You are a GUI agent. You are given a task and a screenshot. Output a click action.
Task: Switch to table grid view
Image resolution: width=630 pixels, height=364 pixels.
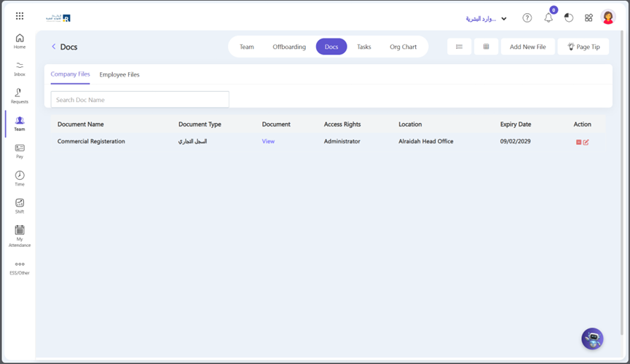coord(486,47)
